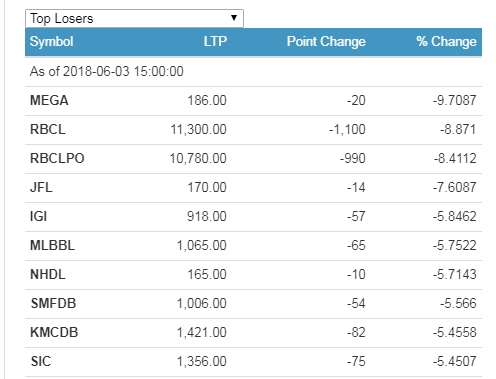This screenshot has height=379, width=496.
Task: Click the Point Change column header
Action: point(326,42)
